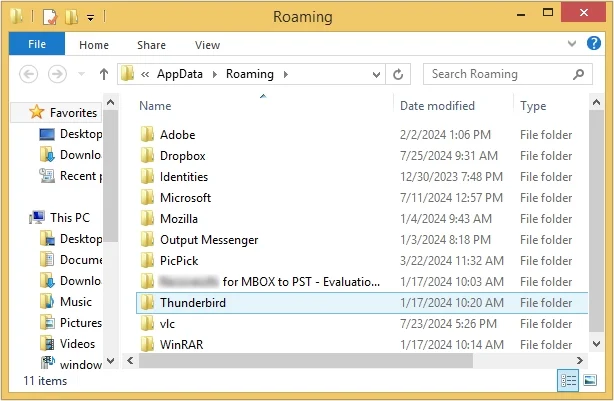Click navigation pane scroll up arrow
614x401 pixels.
coord(111,103)
